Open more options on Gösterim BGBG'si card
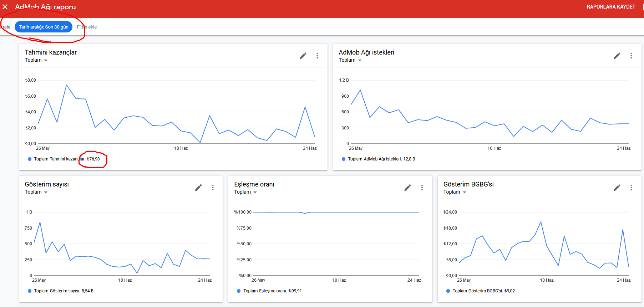The width and height of the screenshot is (644, 307). (631, 188)
